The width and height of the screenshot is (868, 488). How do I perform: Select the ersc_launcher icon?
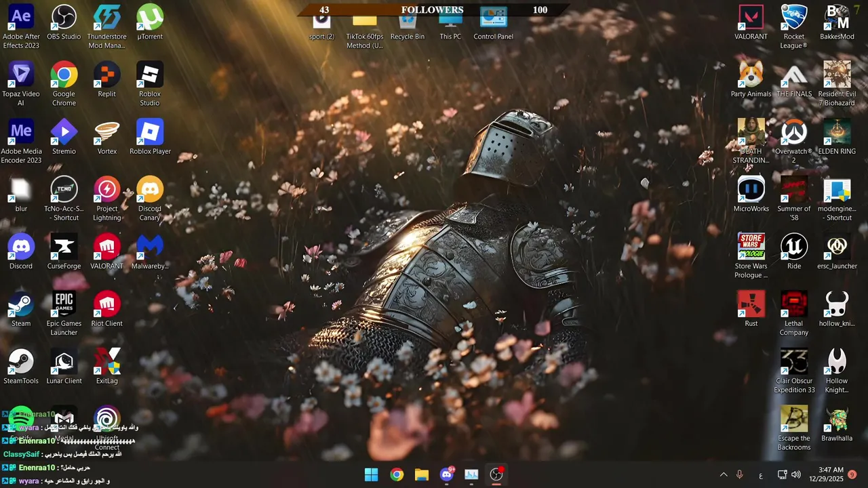pyautogui.click(x=837, y=253)
